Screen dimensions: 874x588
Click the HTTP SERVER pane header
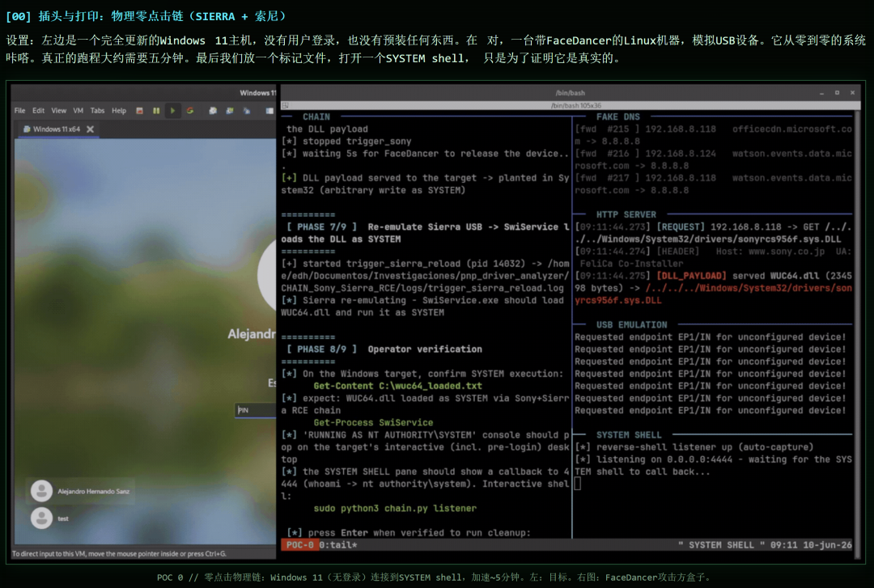(626, 214)
